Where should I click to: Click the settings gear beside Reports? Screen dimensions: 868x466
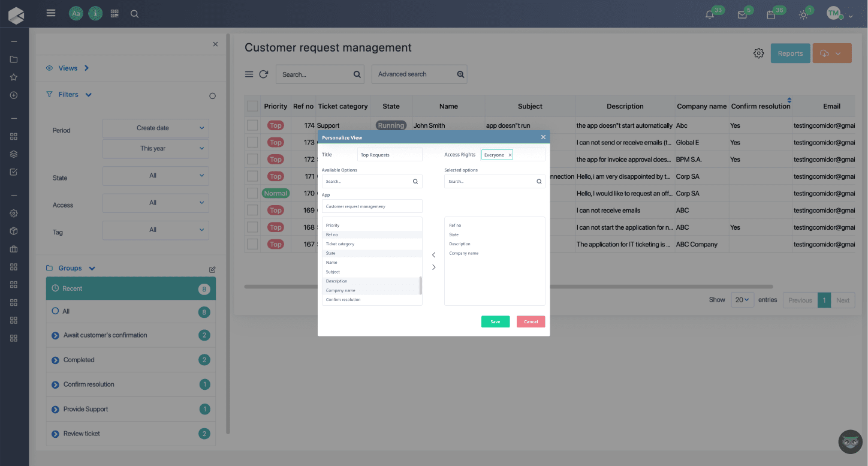click(x=758, y=53)
